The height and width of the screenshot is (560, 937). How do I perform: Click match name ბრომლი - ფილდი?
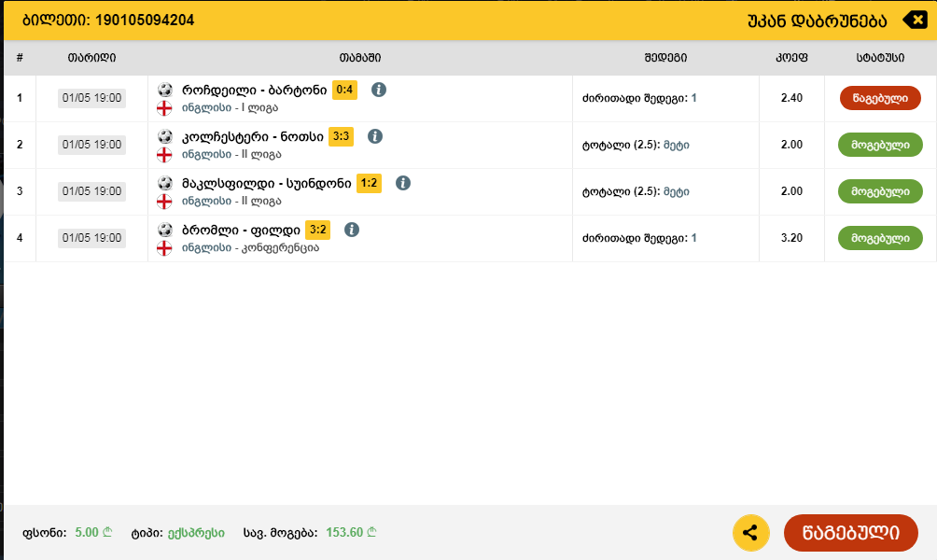pos(241,231)
